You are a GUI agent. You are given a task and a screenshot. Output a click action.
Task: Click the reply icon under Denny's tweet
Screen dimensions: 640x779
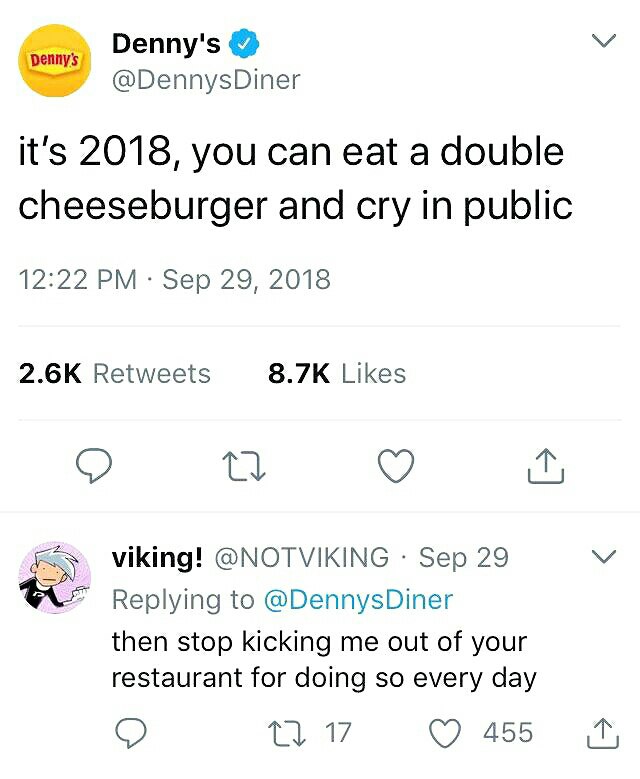click(x=93, y=466)
